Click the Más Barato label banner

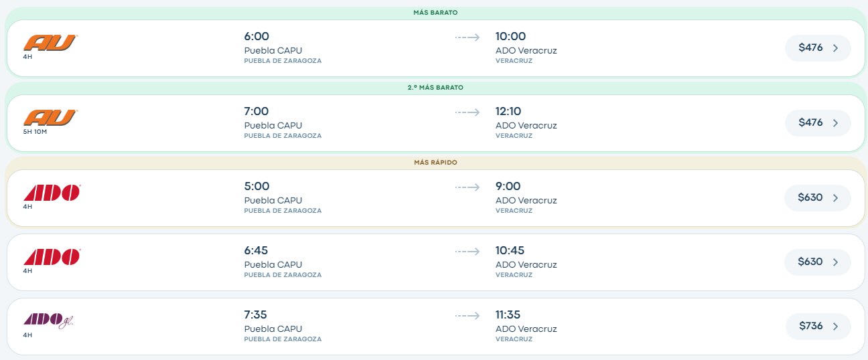(x=435, y=13)
